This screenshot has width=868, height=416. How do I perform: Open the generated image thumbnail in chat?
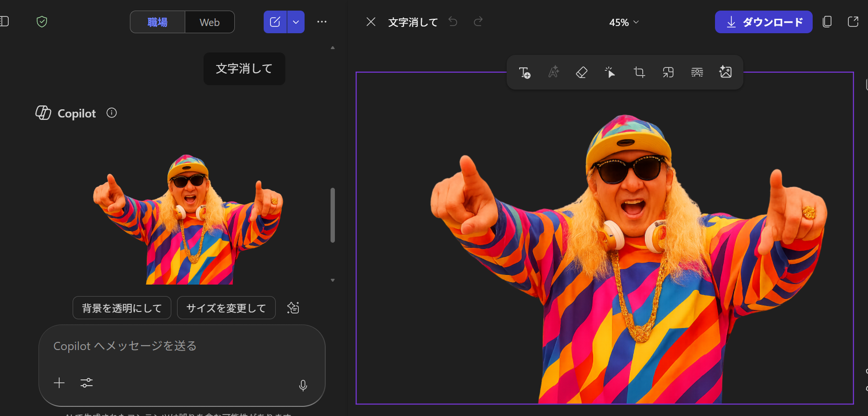[188, 219]
